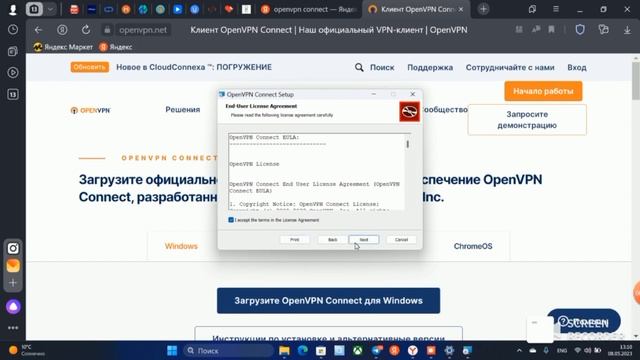This screenshot has height=360, width=640.
Task: Click the Protect shield icon
Action: click(x=580, y=29)
